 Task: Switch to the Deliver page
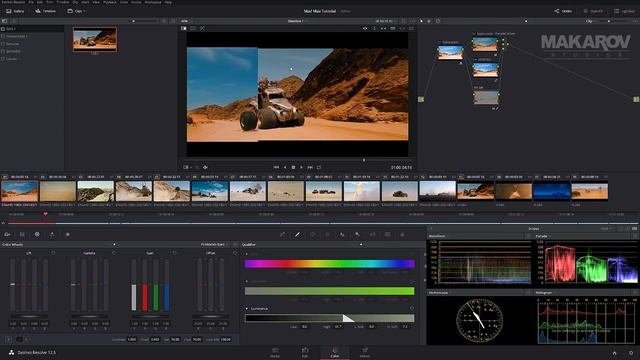click(x=365, y=353)
